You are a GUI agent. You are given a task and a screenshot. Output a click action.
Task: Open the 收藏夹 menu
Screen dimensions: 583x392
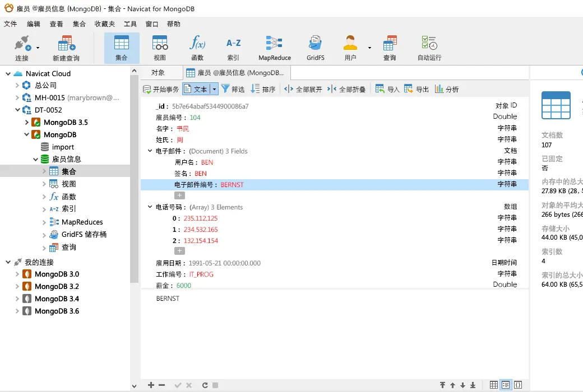coord(104,24)
